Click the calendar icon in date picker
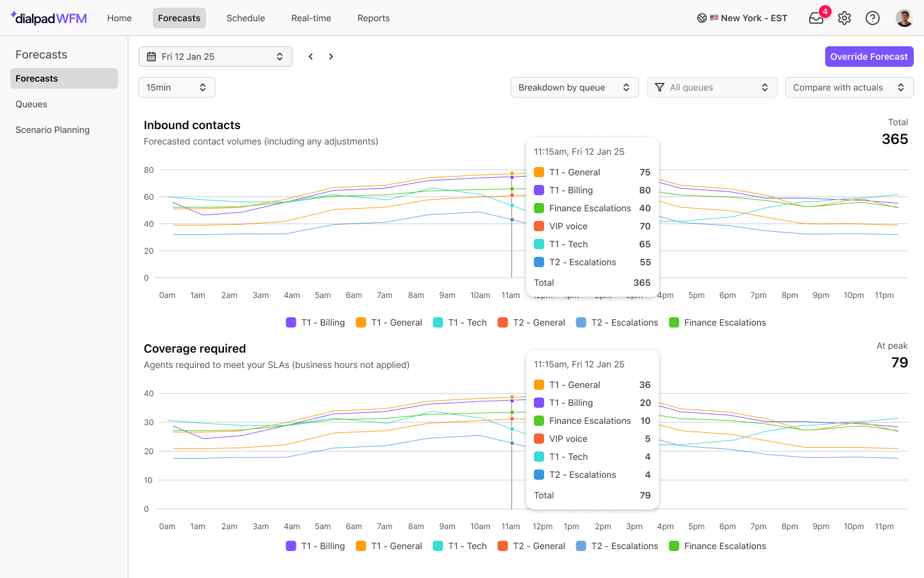The image size is (924, 578). (x=151, y=57)
